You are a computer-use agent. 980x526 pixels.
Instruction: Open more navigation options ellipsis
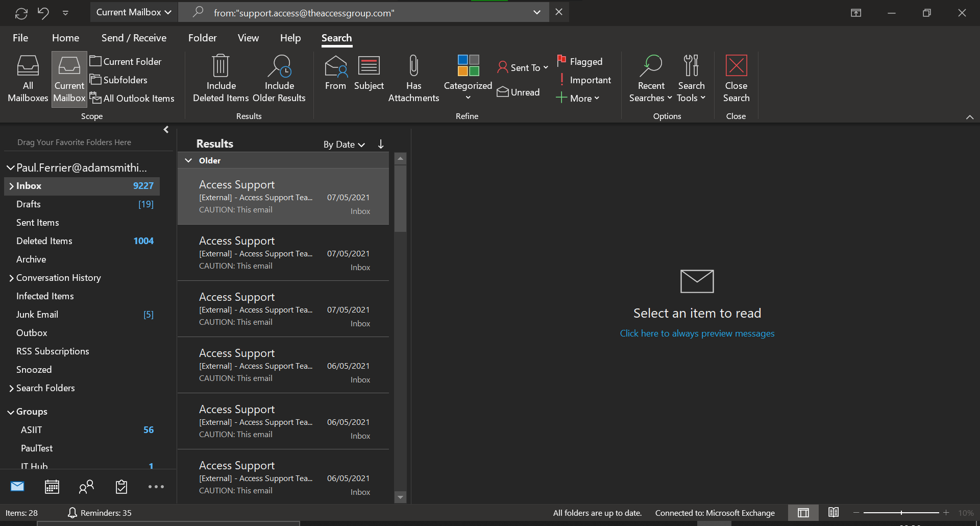tap(156, 487)
